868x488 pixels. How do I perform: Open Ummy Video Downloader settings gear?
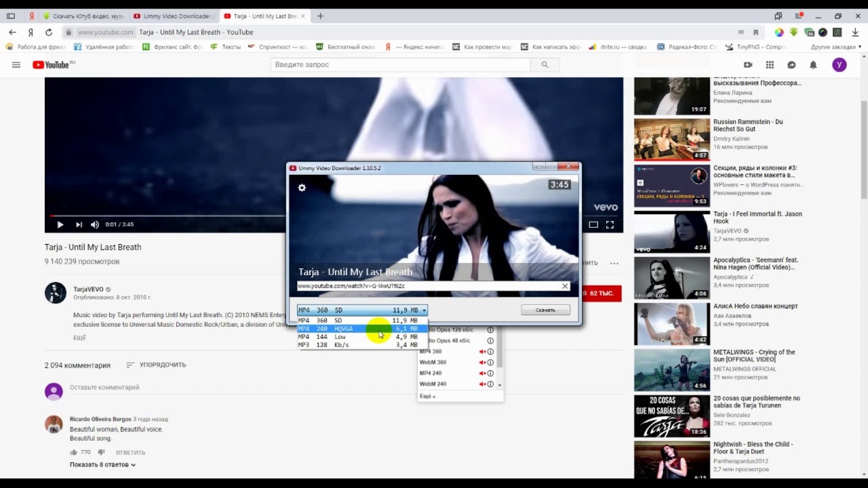point(302,188)
